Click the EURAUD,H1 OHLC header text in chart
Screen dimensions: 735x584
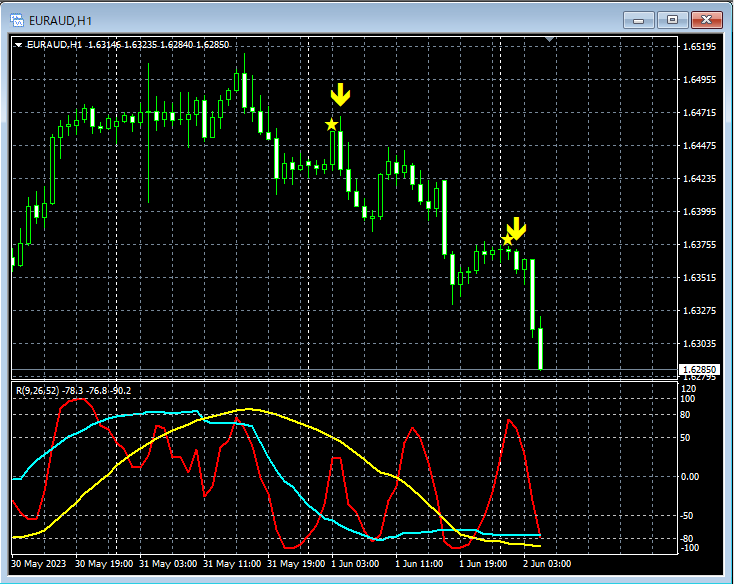click(x=128, y=45)
